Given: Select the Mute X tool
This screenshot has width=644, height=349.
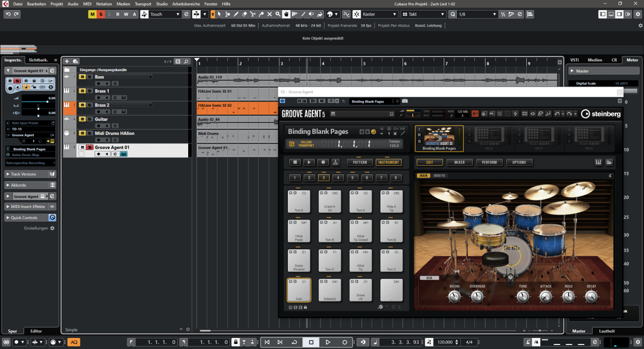Looking at the screenshot, I should tap(270, 14).
